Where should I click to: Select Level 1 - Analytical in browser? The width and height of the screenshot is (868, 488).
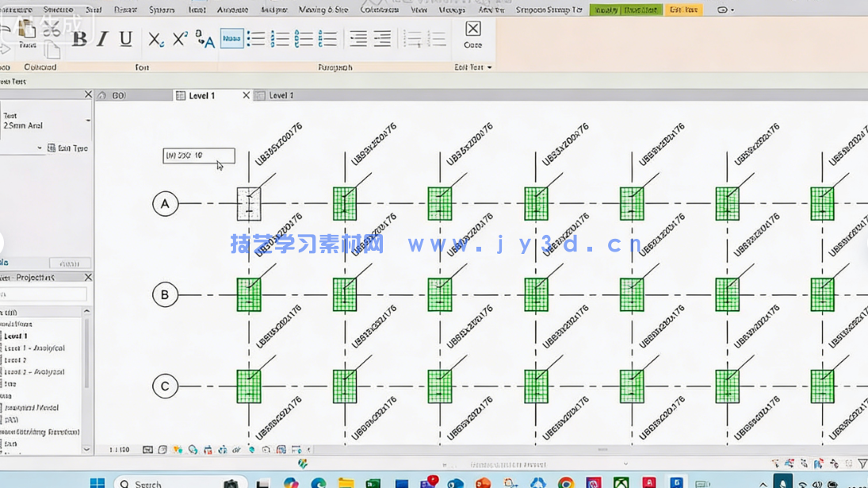pos(35,348)
